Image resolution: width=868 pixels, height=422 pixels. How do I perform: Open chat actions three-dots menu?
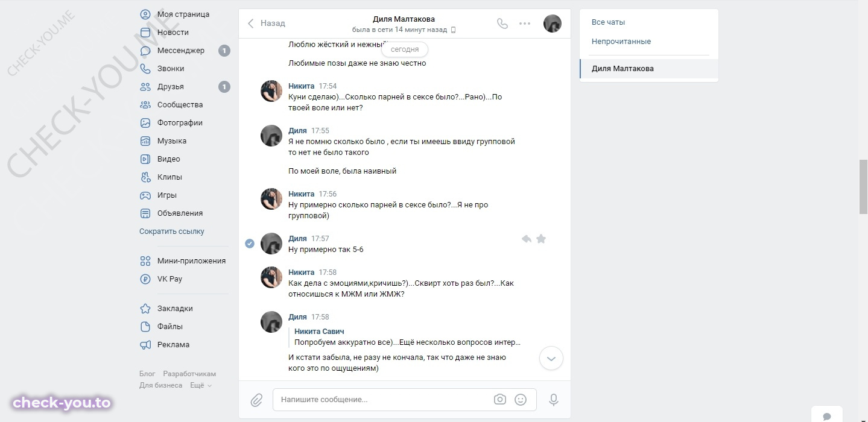(525, 24)
